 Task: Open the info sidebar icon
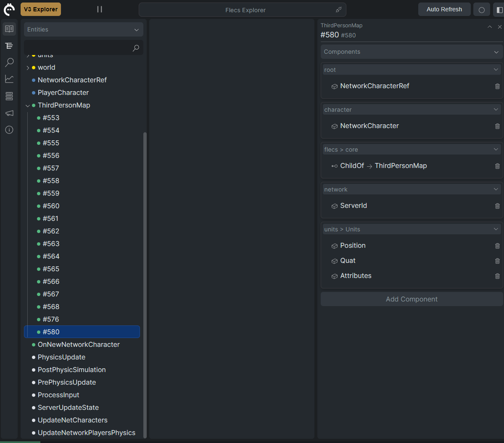(x=9, y=130)
